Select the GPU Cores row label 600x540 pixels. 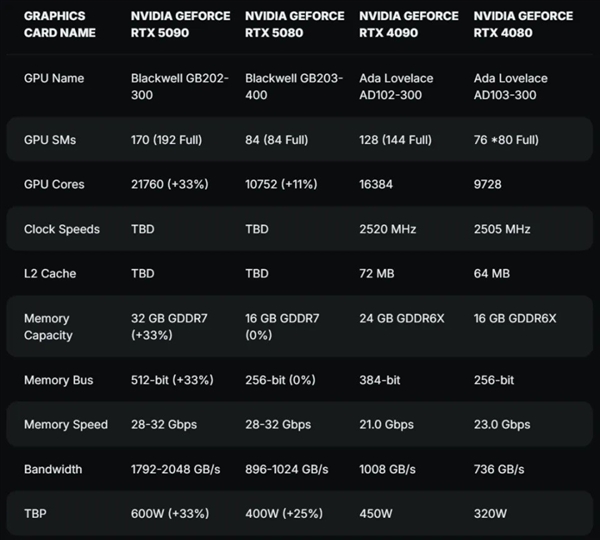coord(54,185)
